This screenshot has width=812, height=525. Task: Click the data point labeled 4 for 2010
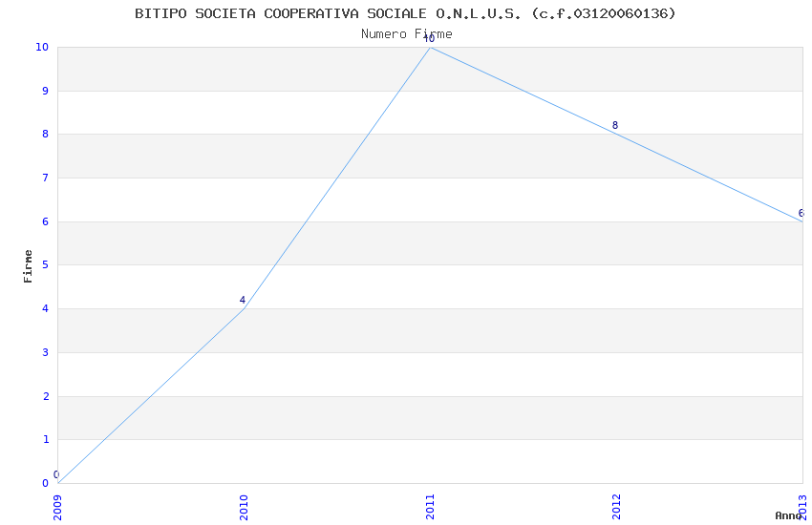(x=242, y=300)
